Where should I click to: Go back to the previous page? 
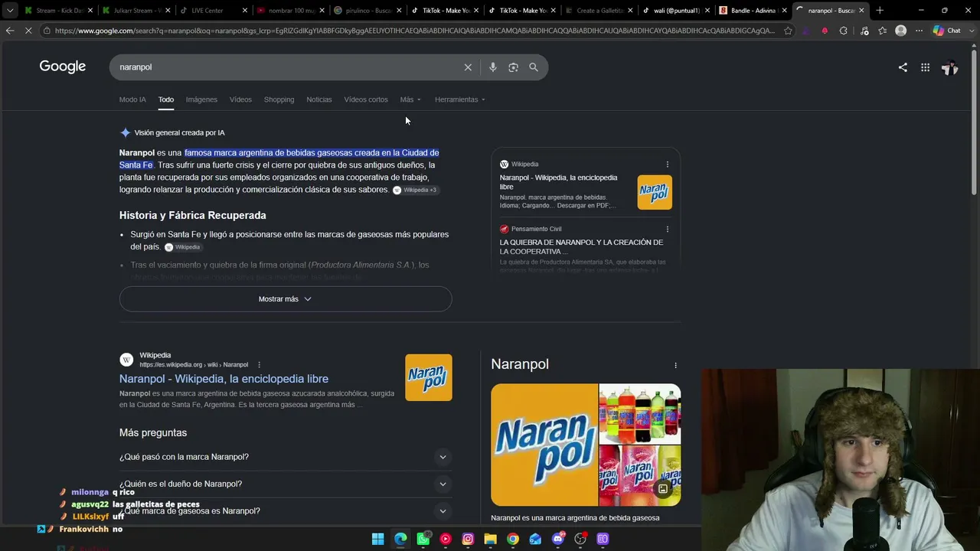[x=10, y=31]
